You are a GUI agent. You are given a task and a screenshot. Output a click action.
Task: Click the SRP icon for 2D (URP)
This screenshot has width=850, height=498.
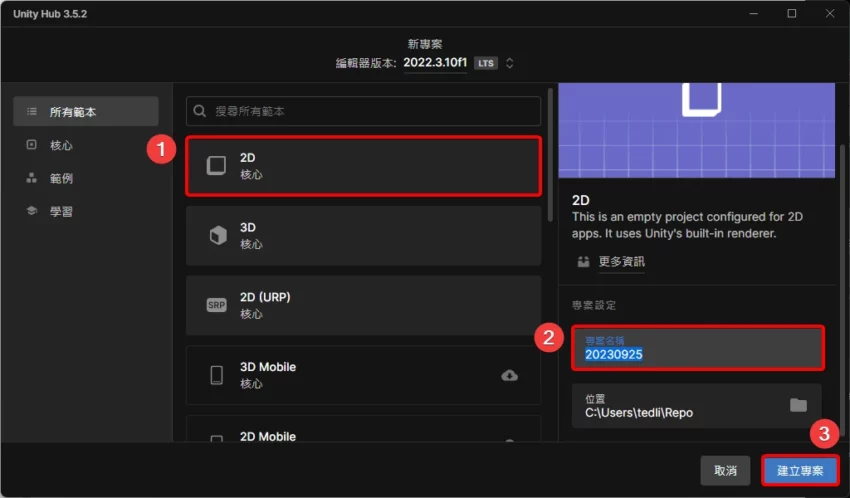216,306
